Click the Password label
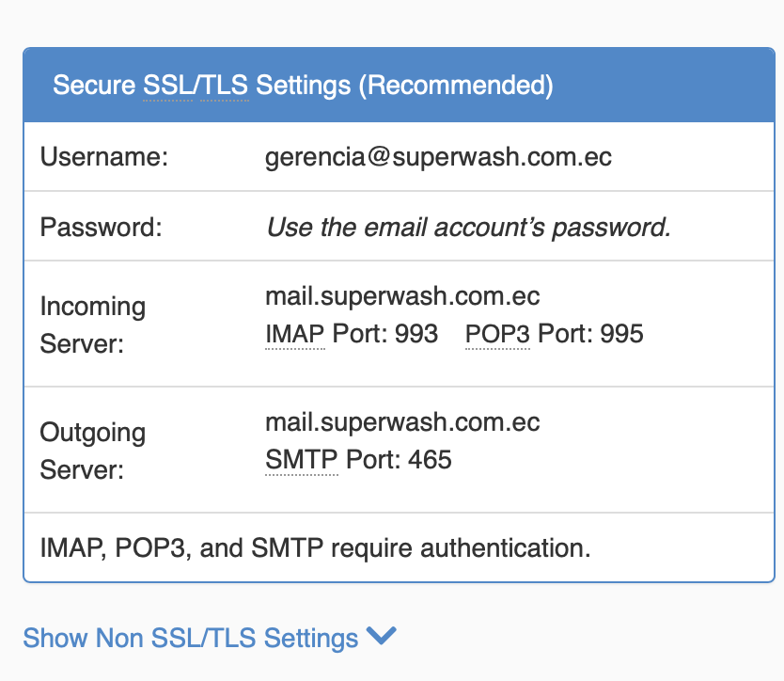The height and width of the screenshot is (681, 784). tap(102, 228)
